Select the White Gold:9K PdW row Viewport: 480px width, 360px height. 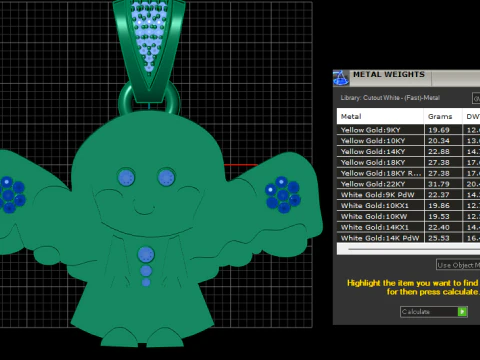408,195
